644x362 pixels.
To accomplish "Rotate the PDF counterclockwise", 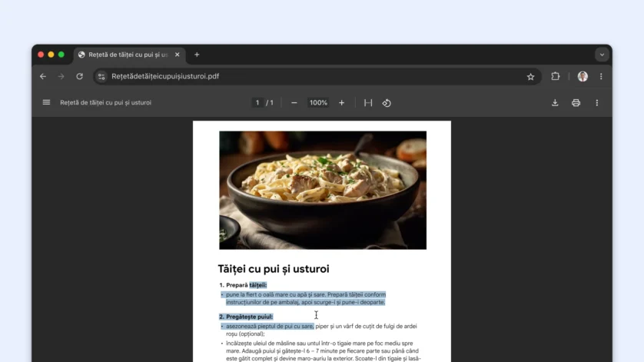I will 387,102.
